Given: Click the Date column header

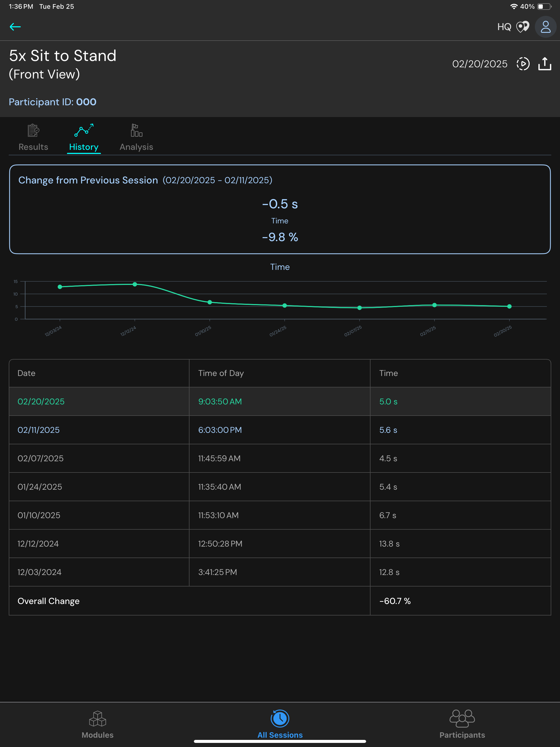Looking at the screenshot, I should (x=26, y=373).
